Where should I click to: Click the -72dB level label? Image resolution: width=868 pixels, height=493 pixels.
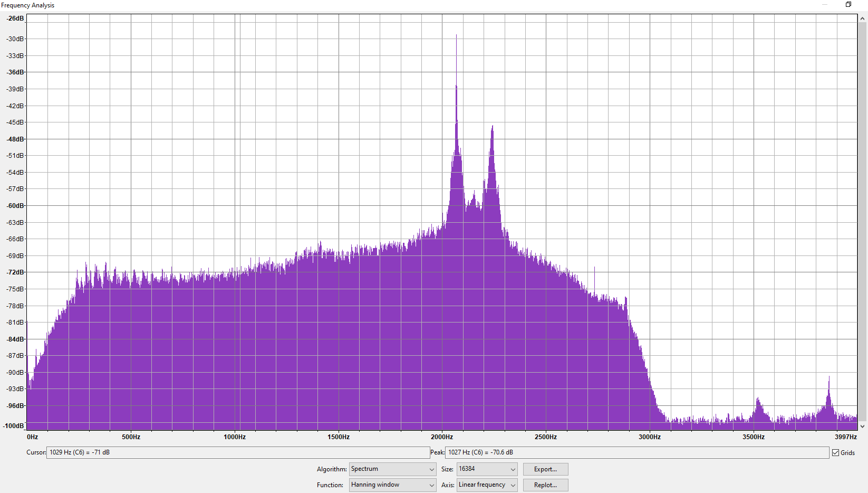(x=15, y=272)
